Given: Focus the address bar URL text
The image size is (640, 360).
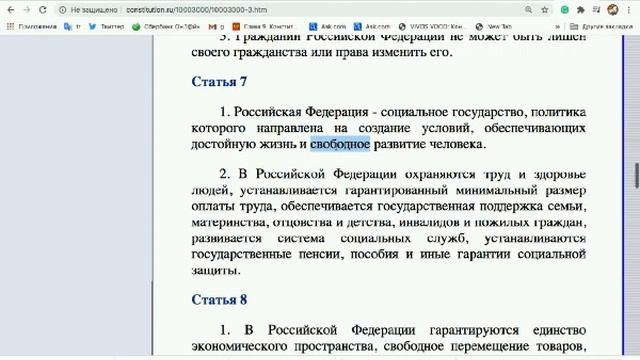Looking at the screenshot, I should (x=196, y=10).
